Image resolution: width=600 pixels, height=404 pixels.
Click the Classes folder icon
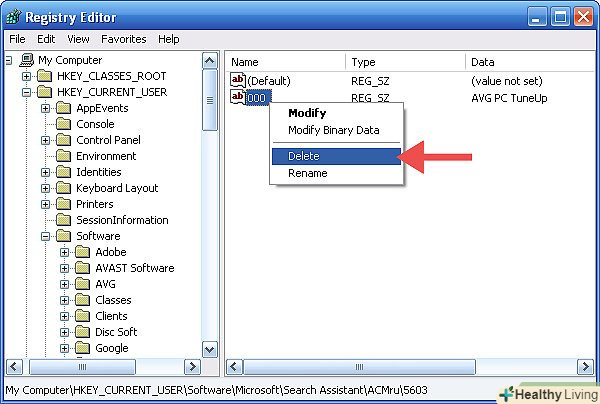83,300
